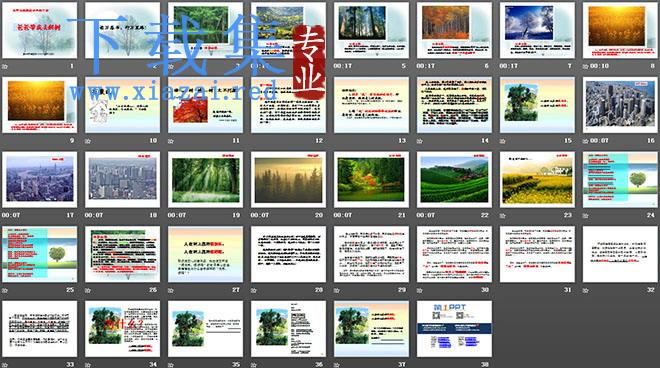Click the animation star beside 00:07 timing on slide 16
The image size is (660, 368).
pos(585,141)
